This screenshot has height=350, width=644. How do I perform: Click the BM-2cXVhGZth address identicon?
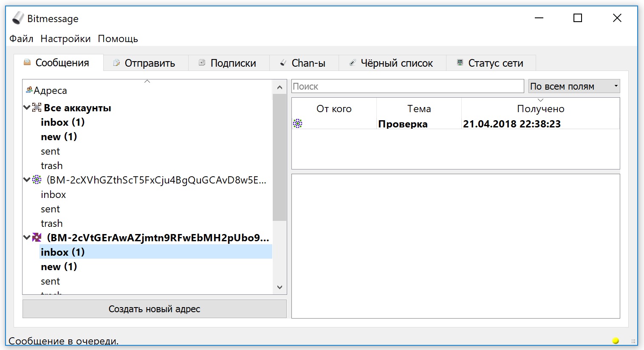pyautogui.click(x=37, y=180)
